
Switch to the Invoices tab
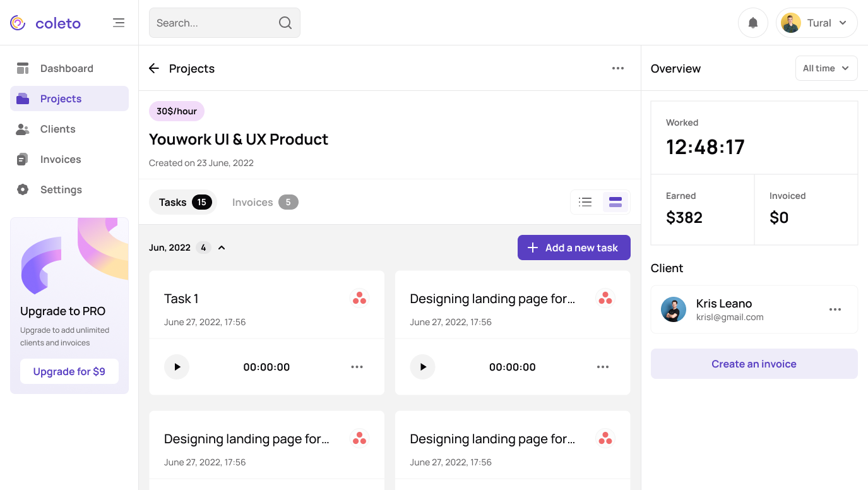coord(265,202)
